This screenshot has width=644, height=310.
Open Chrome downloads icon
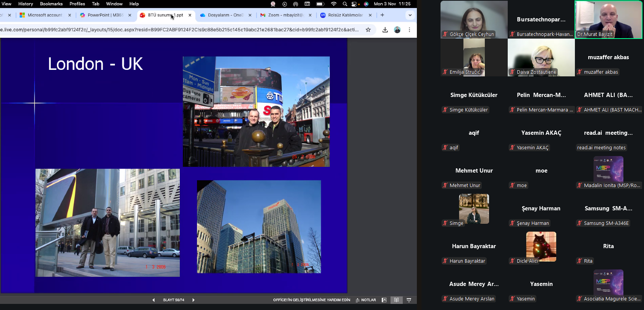point(385,30)
